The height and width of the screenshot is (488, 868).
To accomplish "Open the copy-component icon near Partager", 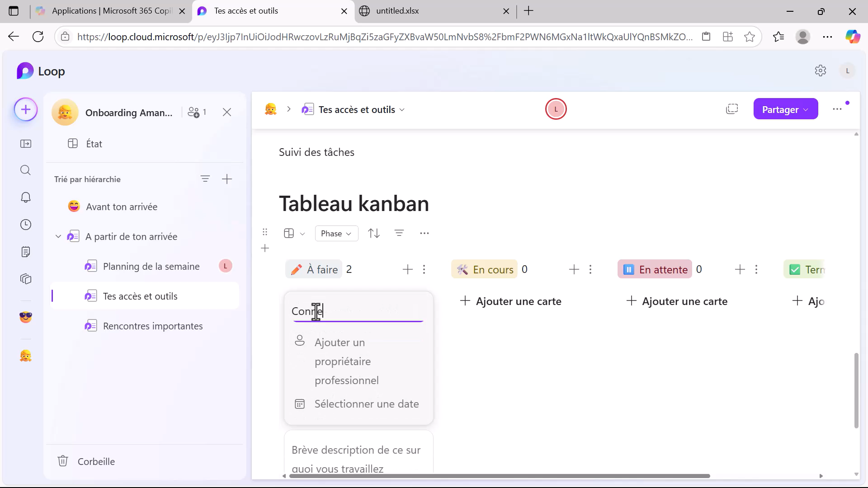I will pyautogui.click(x=732, y=109).
